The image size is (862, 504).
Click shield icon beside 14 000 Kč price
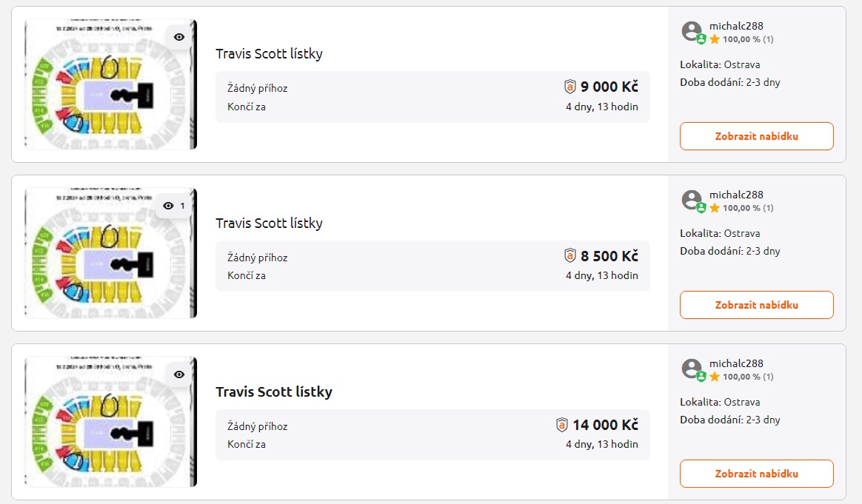coord(563,425)
